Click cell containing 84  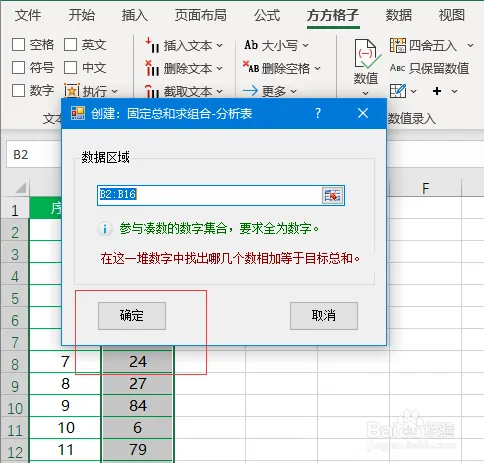(x=137, y=406)
